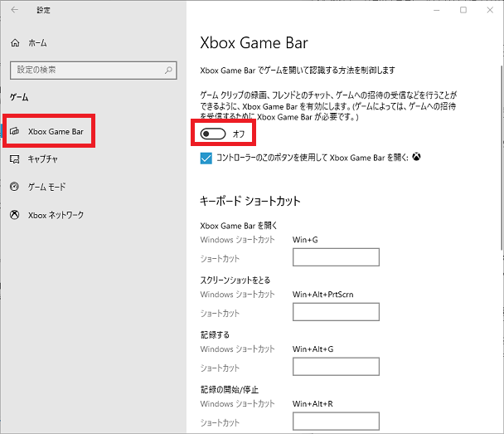504x434 pixels.
Task: Click the Win+Alt+R shortcut text
Action: click(313, 404)
